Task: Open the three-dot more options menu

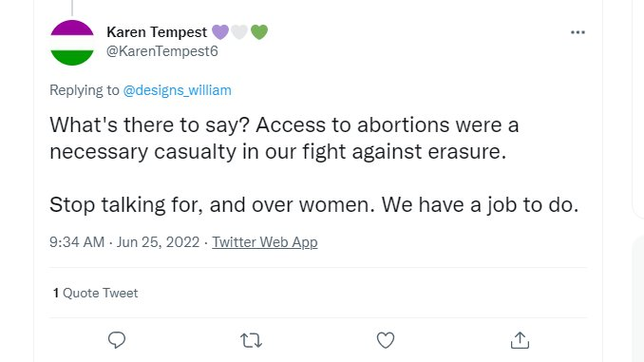Action: coord(578,32)
